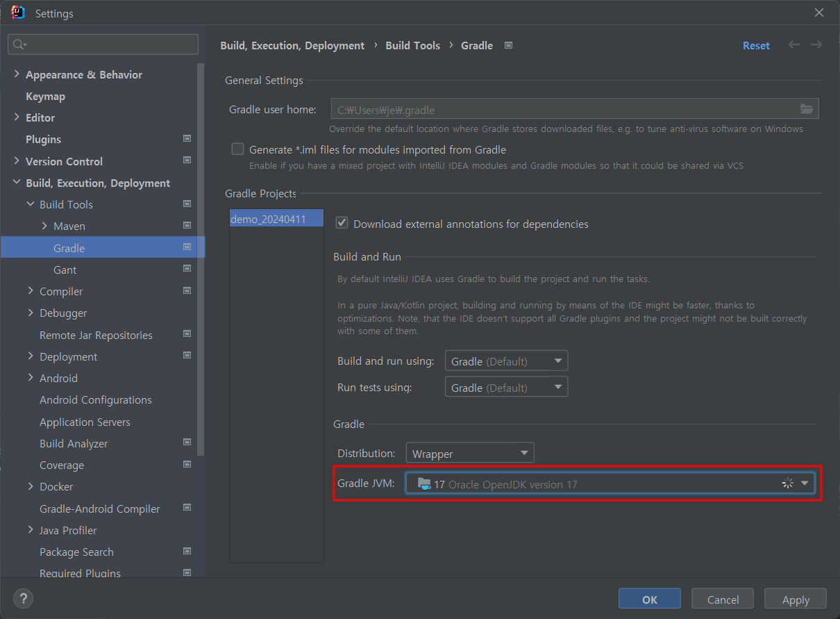840x619 pixels.
Task: Click the JDK folder icon in Gradle JVM
Action: click(x=424, y=484)
